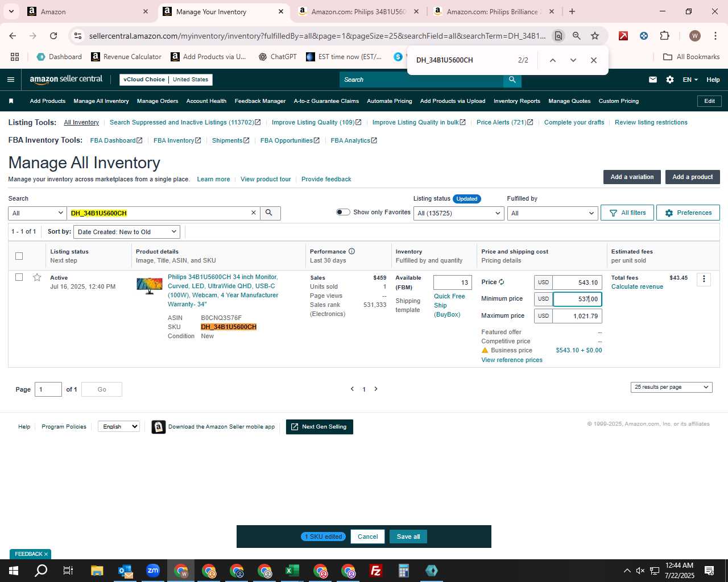Open Manage All Inventory nav item
728x582 pixels.
click(101, 101)
